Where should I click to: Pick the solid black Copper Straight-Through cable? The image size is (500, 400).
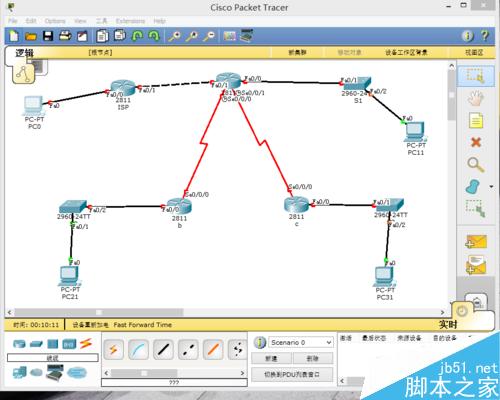163,350
